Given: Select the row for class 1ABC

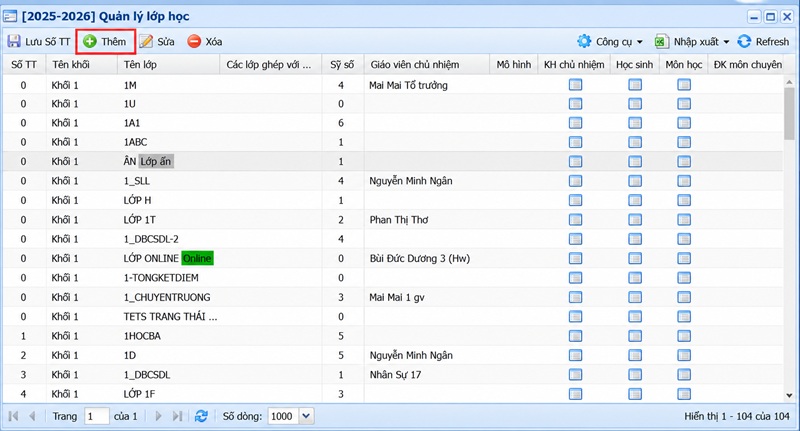Looking at the screenshot, I should pos(393,142).
